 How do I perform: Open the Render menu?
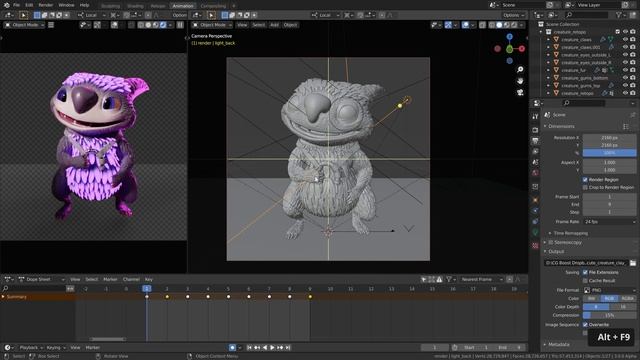pyautogui.click(x=46, y=5)
